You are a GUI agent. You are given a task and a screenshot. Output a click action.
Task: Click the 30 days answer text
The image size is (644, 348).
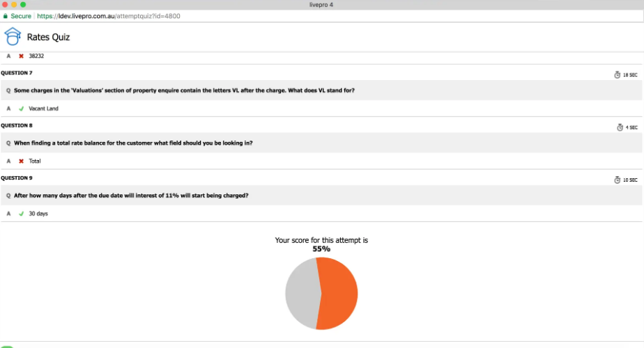[38, 214]
